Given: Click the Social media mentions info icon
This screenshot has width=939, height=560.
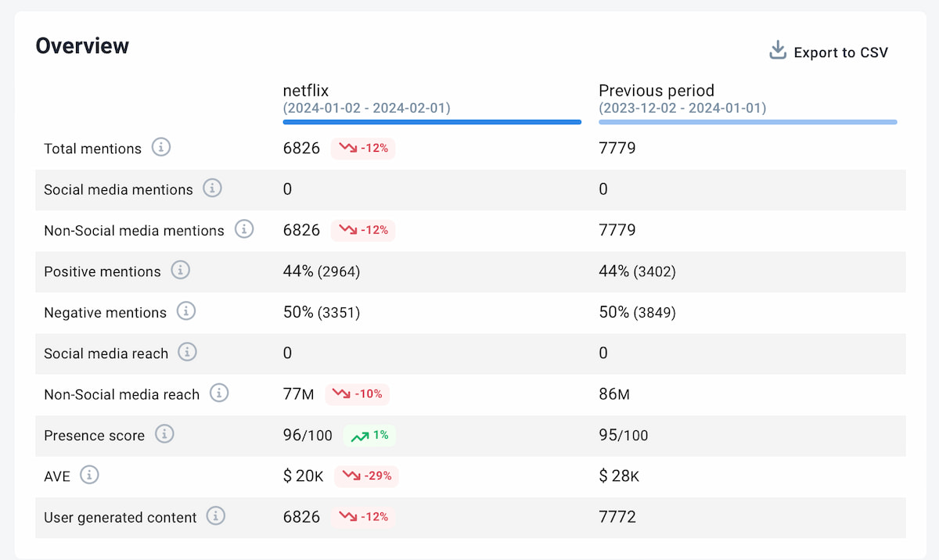Looking at the screenshot, I should click(x=211, y=188).
